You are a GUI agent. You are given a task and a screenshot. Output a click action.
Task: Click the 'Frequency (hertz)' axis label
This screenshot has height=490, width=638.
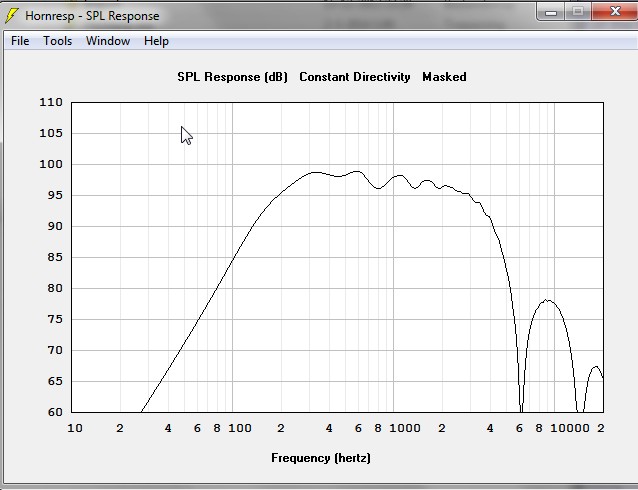[x=321, y=458]
